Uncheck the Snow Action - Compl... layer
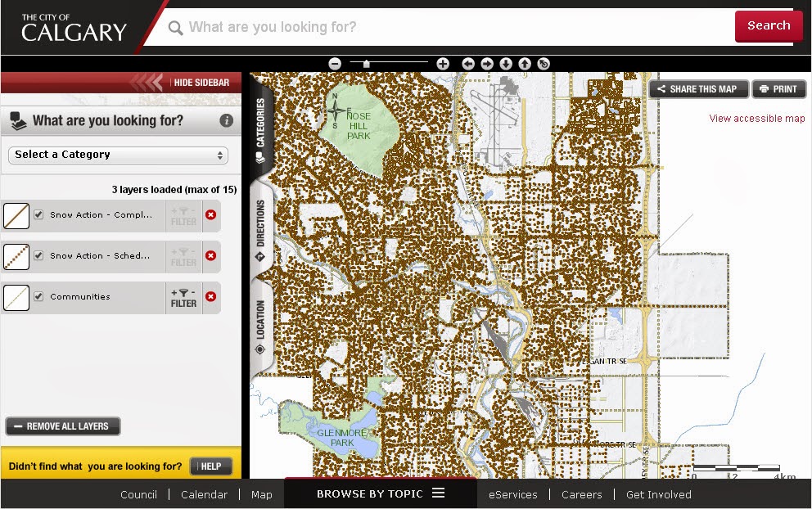This screenshot has width=812, height=509. click(x=38, y=214)
